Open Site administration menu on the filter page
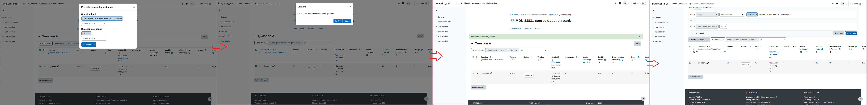The width and height of the screenshot is (868, 105). tap(707, 4)
